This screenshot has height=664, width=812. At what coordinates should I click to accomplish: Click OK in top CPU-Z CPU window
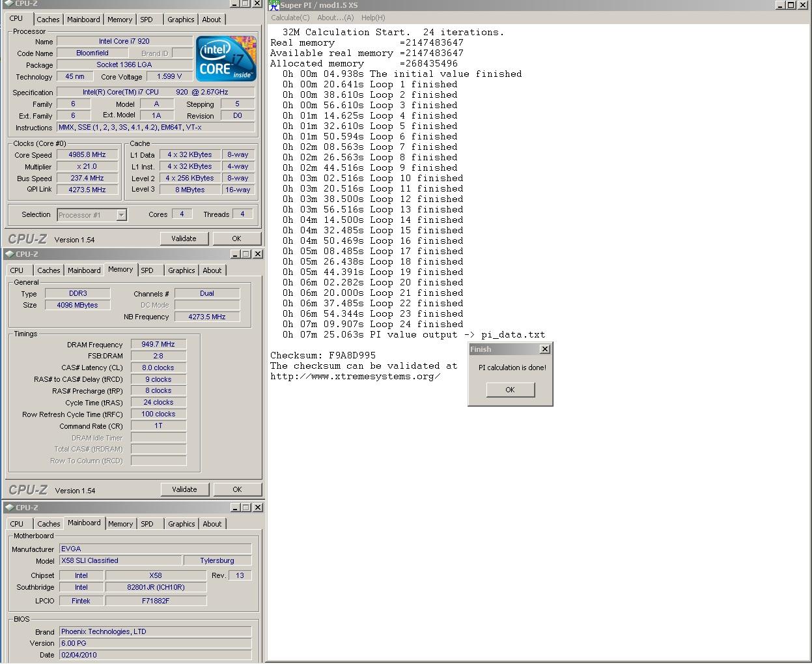236,238
